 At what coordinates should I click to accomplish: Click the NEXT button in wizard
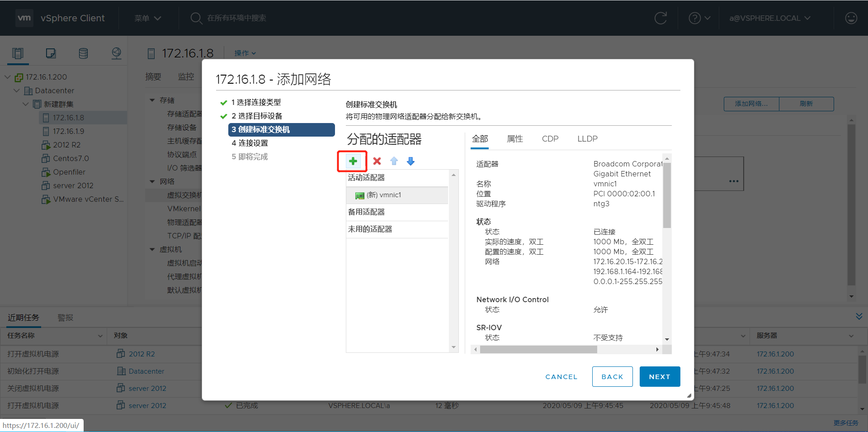click(x=659, y=376)
